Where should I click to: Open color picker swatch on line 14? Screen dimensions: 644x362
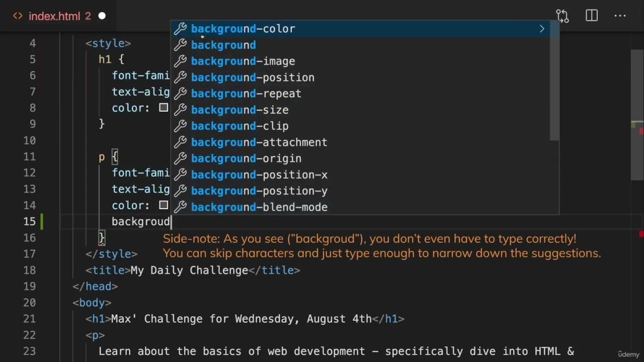coord(164,205)
